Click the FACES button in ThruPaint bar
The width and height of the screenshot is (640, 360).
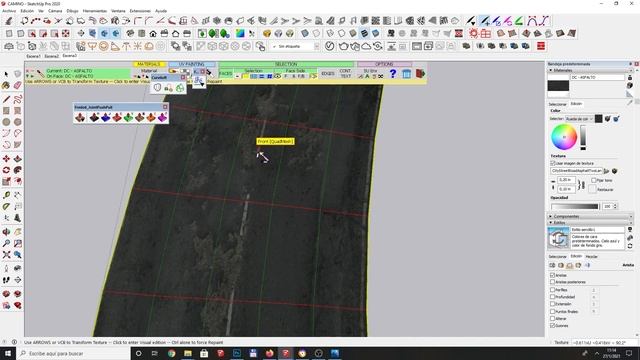click(225, 74)
